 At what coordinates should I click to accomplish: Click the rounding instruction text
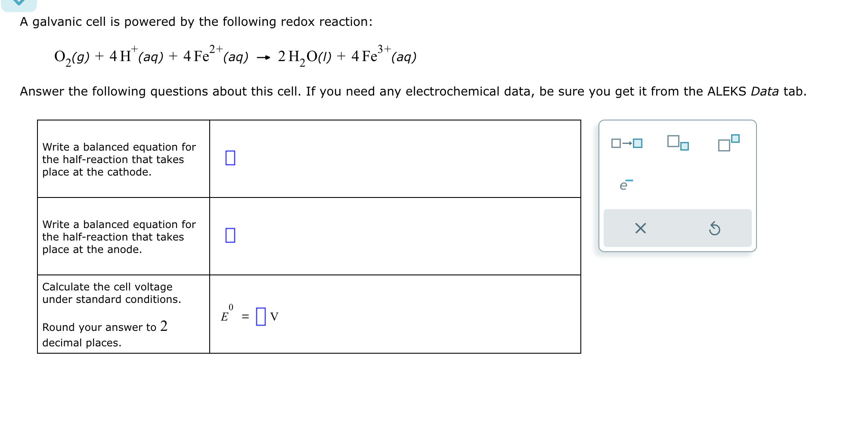[105, 334]
